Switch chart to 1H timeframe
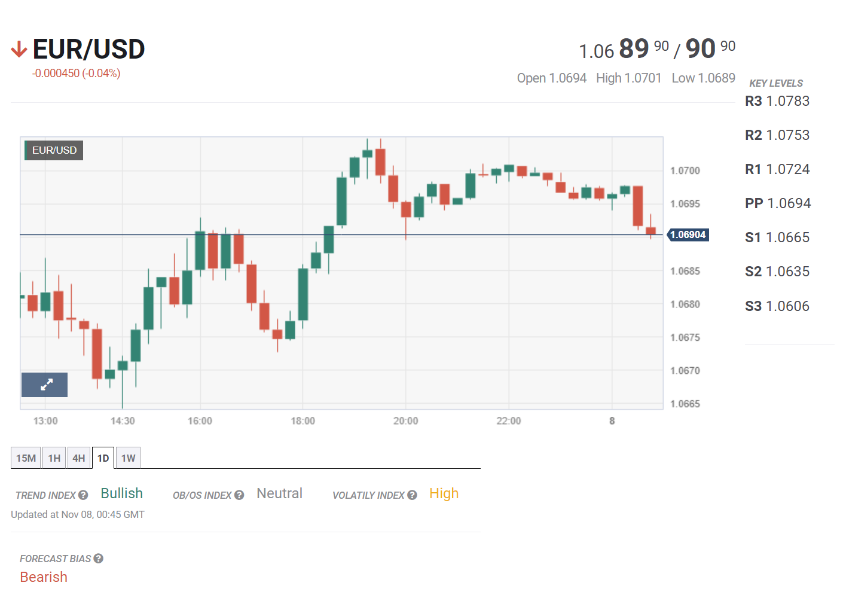The width and height of the screenshot is (843, 616). pos(54,458)
